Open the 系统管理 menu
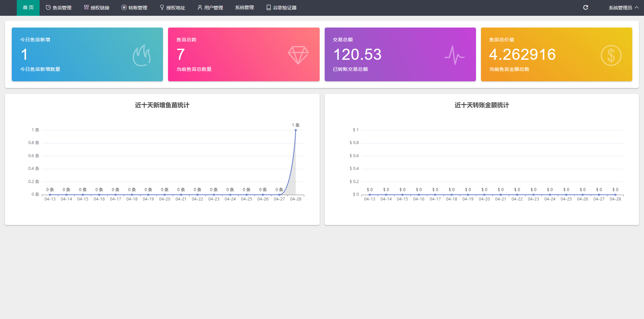The image size is (644, 319). pos(244,8)
